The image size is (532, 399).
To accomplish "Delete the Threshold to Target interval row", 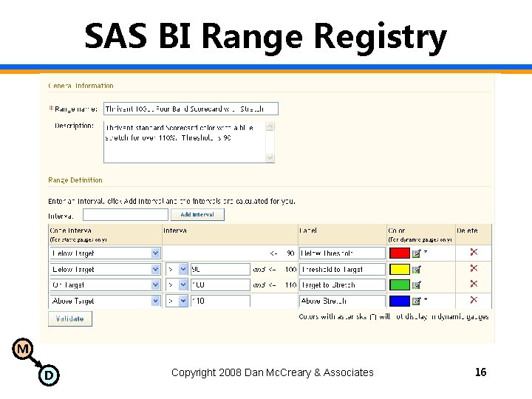I will (474, 268).
